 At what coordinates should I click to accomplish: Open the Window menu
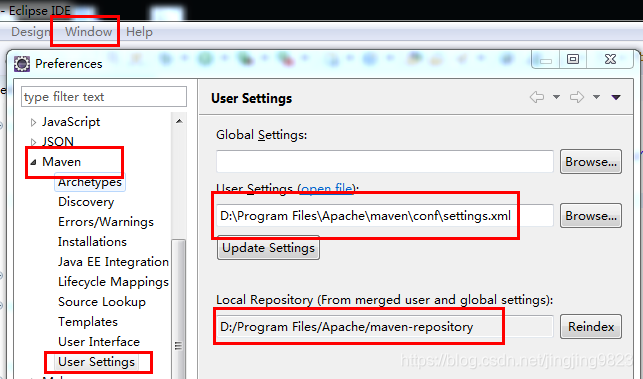(88, 32)
